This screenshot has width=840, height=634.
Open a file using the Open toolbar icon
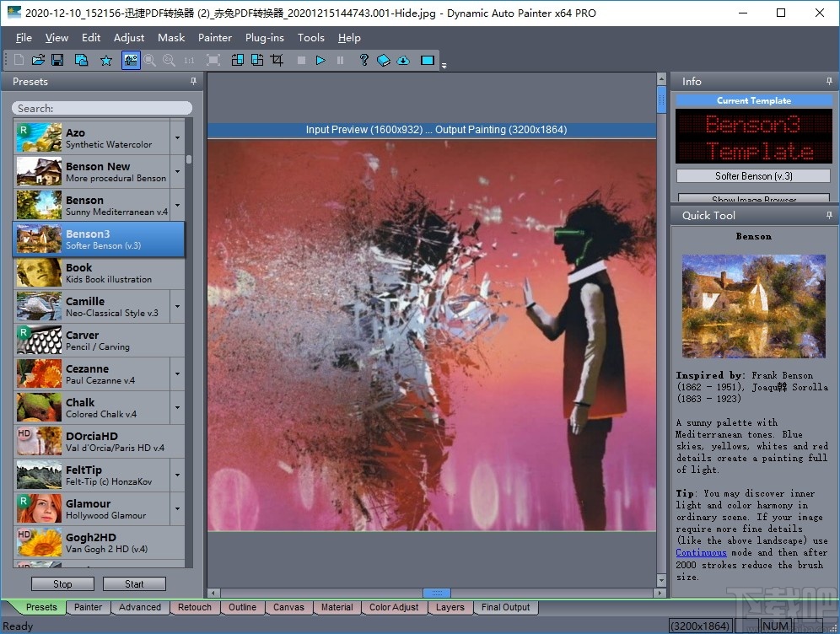tap(39, 60)
